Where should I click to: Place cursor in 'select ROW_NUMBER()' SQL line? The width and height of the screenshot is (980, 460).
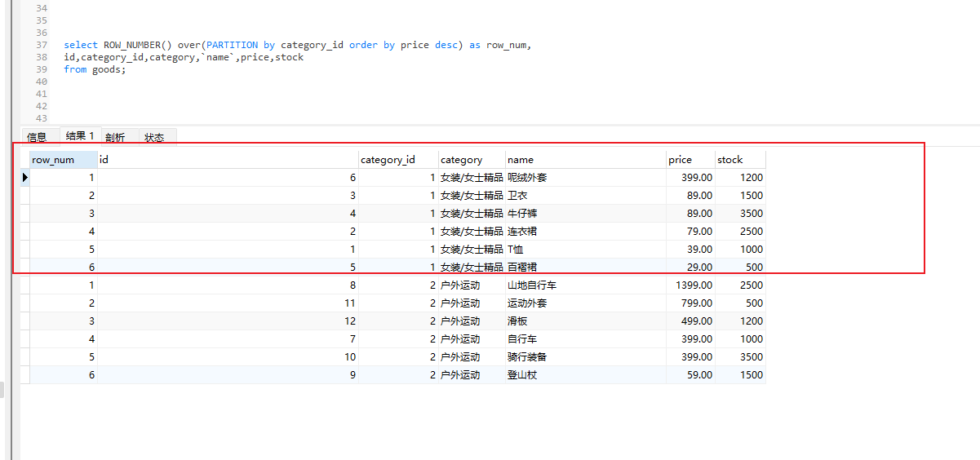click(298, 45)
